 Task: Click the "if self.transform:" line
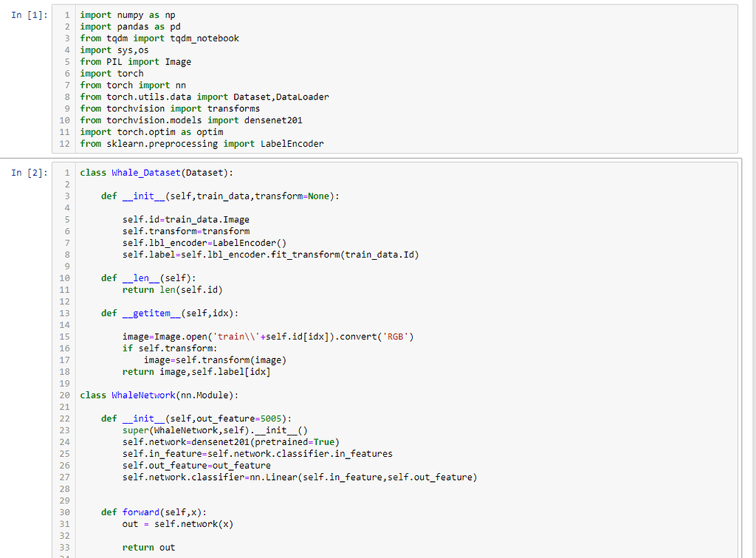(x=170, y=348)
